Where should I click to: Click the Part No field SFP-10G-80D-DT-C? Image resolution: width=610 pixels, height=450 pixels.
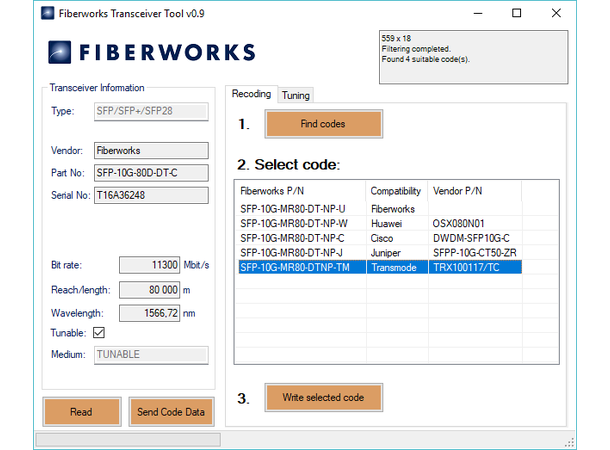(x=151, y=173)
